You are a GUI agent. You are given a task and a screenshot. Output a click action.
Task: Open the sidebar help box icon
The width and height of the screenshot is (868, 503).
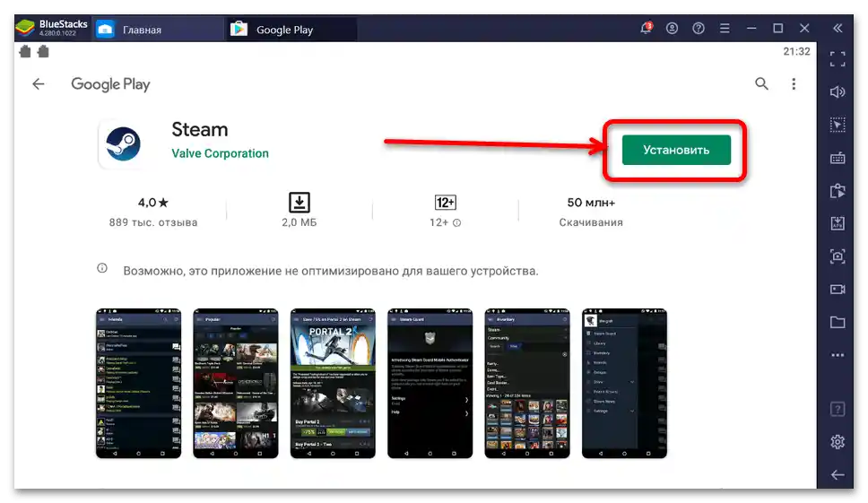click(x=838, y=410)
